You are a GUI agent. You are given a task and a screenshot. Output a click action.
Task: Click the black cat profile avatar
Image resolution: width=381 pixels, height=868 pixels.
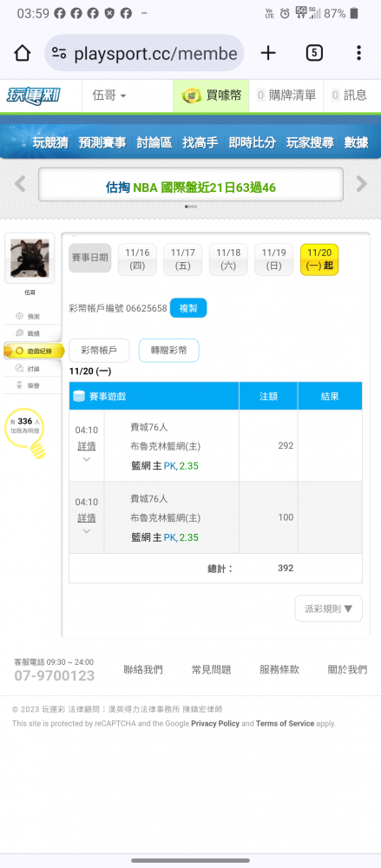click(30, 259)
